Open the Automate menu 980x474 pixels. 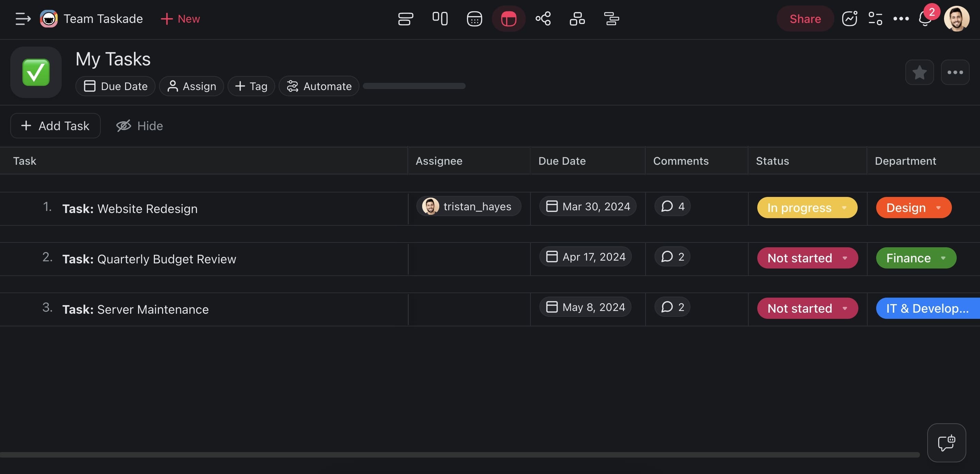pyautogui.click(x=319, y=86)
